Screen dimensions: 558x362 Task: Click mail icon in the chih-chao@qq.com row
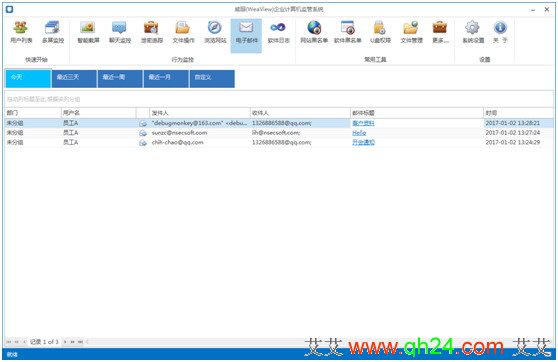click(x=143, y=142)
